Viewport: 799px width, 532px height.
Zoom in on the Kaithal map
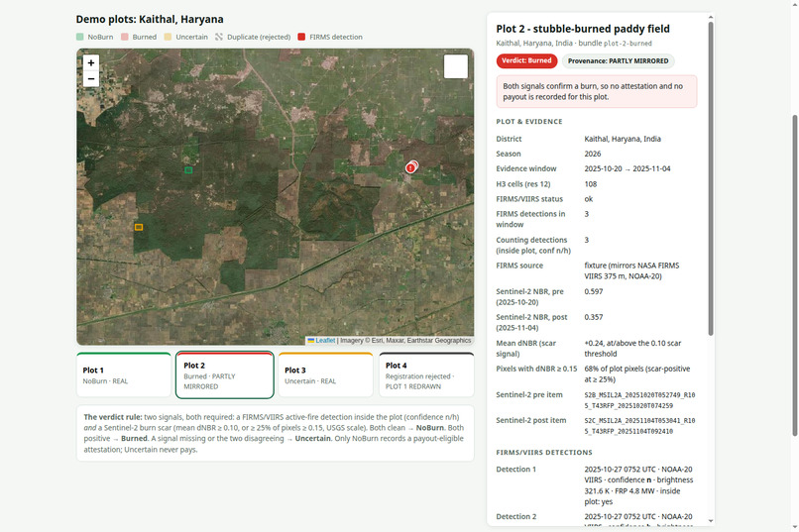pos(90,62)
